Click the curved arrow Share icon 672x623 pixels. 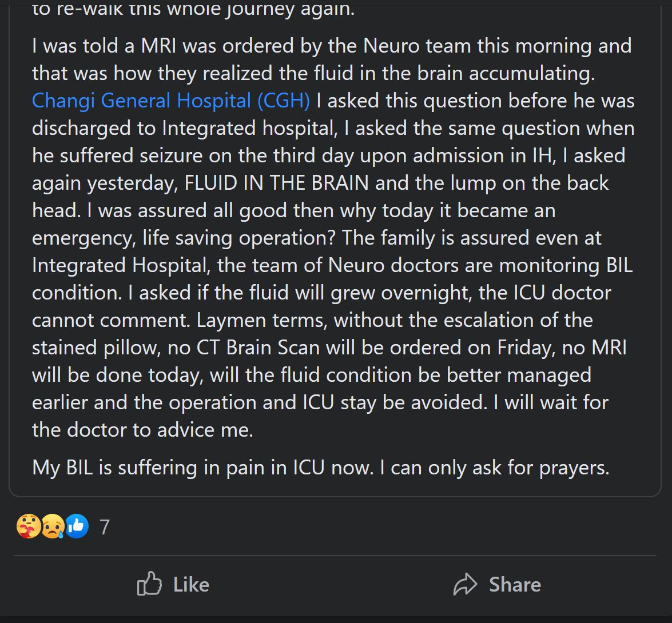tap(465, 584)
